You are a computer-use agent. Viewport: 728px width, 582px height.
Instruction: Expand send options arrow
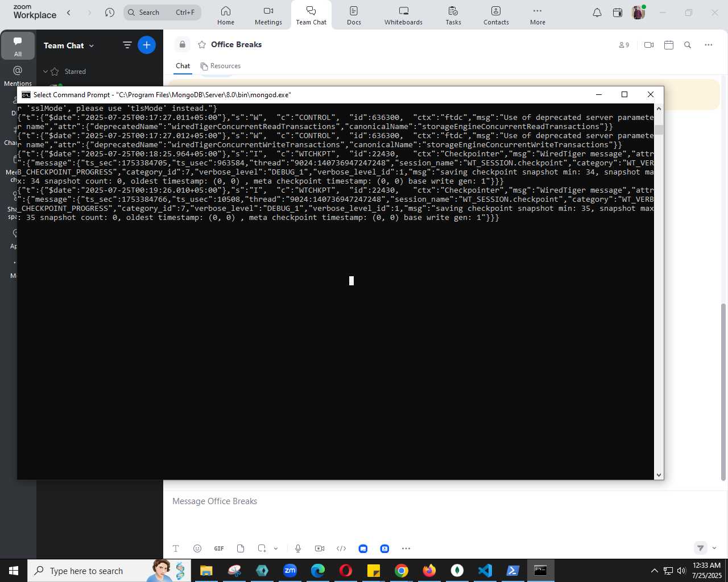[x=714, y=548]
